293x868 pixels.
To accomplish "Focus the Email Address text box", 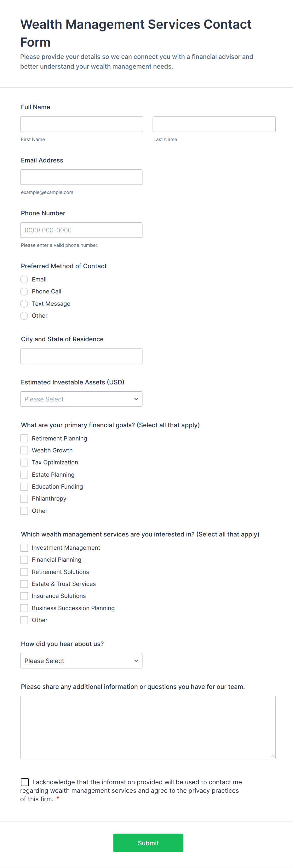I will pyautogui.click(x=81, y=177).
